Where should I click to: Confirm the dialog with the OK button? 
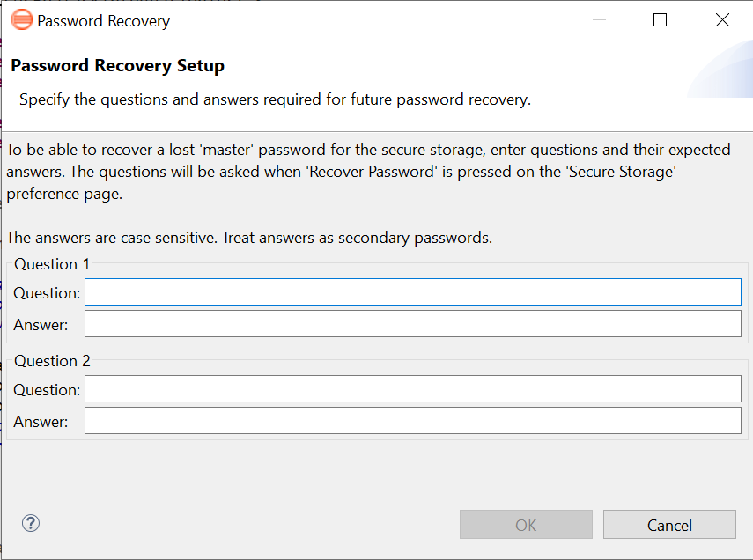pos(526,525)
